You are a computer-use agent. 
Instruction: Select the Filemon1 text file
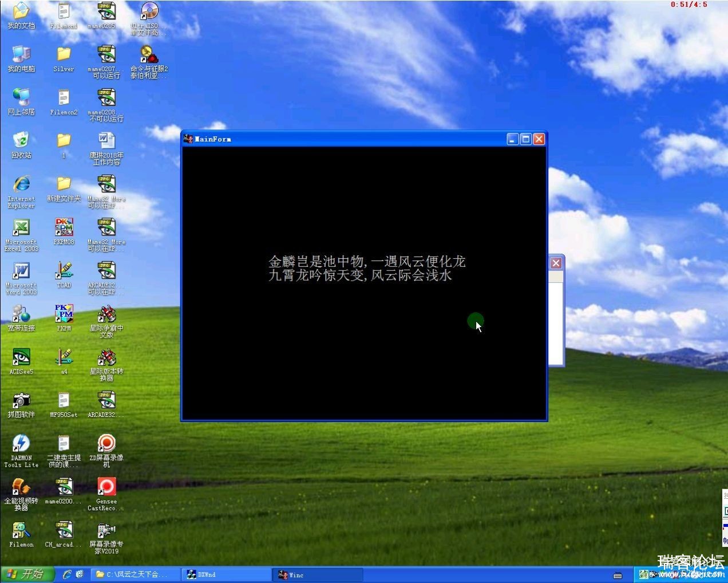pyautogui.click(x=64, y=16)
